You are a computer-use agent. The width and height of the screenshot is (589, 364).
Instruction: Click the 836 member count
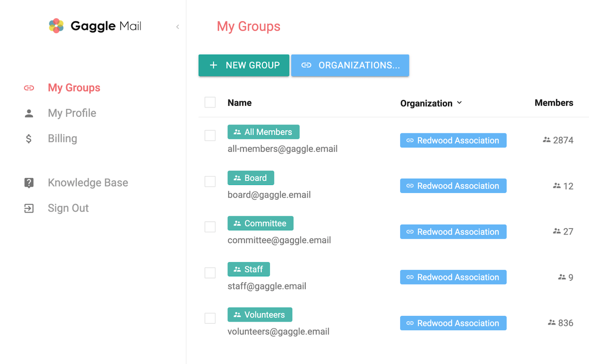pos(566,323)
